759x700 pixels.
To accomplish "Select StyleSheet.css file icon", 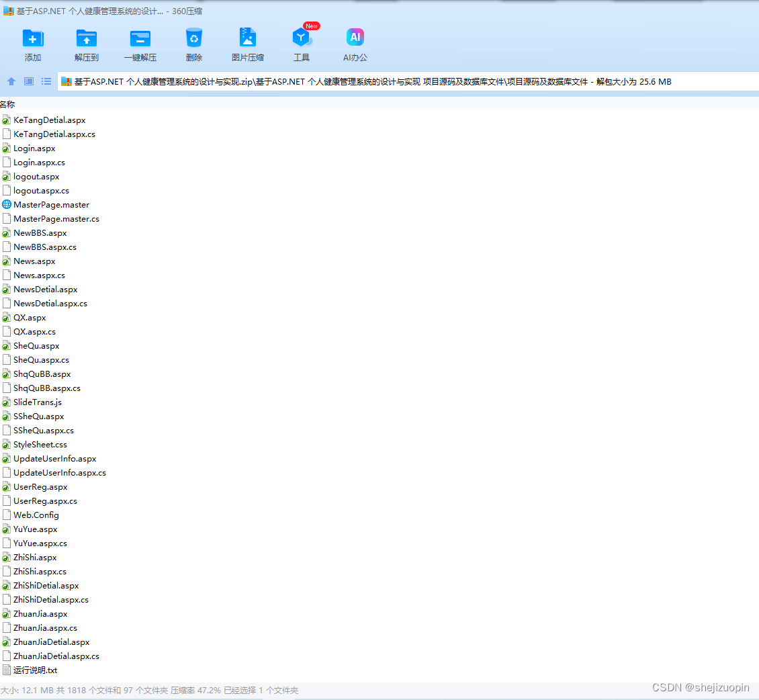I will (6, 445).
